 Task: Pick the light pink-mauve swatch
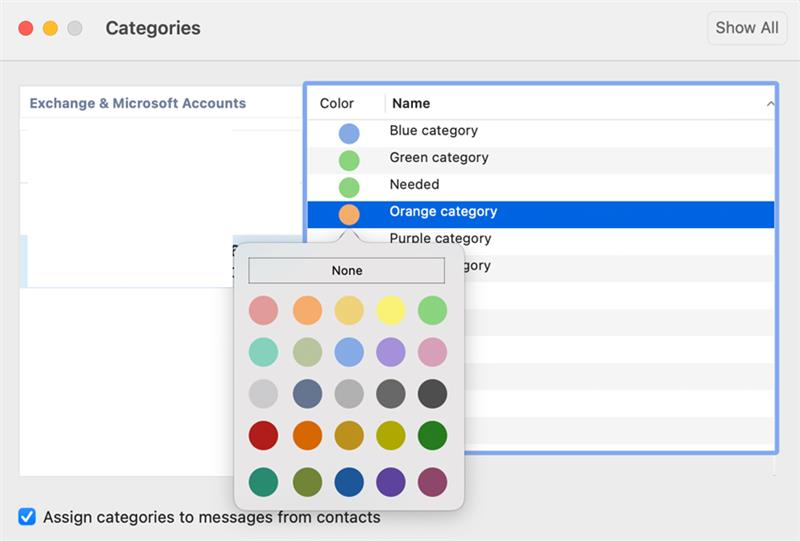pos(433,352)
